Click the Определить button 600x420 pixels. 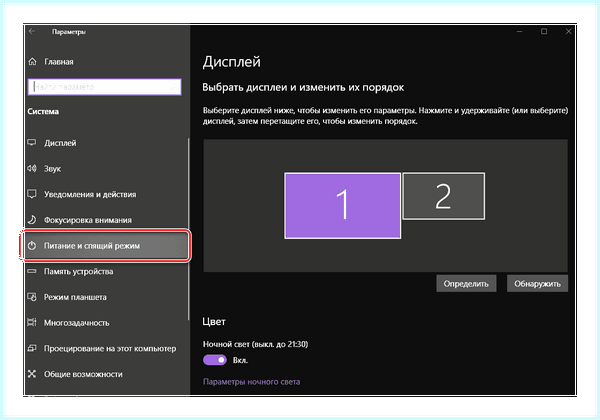(x=466, y=283)
